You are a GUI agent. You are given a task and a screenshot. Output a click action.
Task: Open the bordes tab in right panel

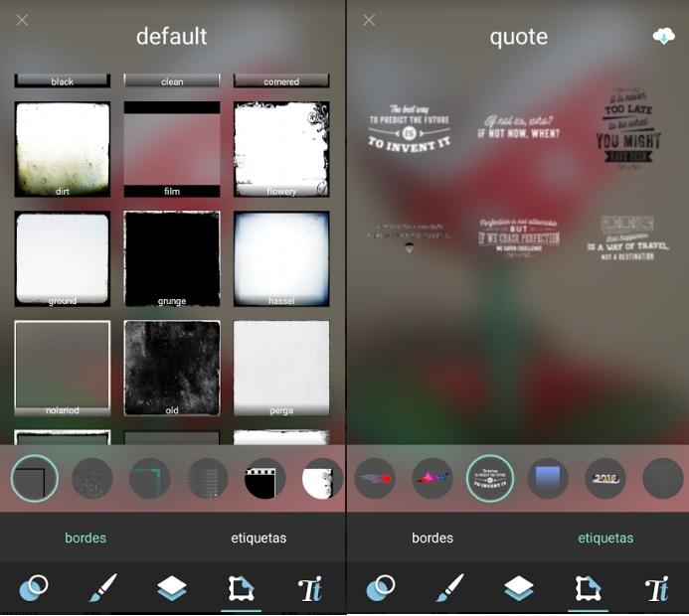pyautogui.click(x=432, y=538)
